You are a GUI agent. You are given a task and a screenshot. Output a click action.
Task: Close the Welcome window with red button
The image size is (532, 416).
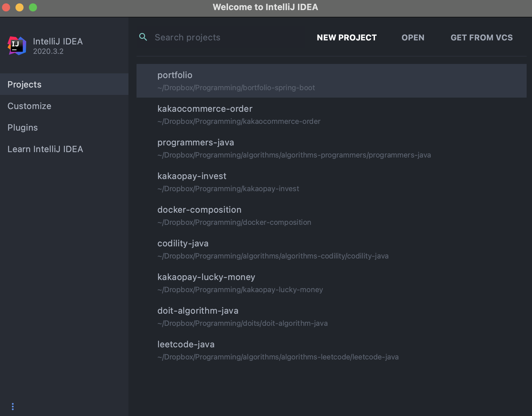6,7
